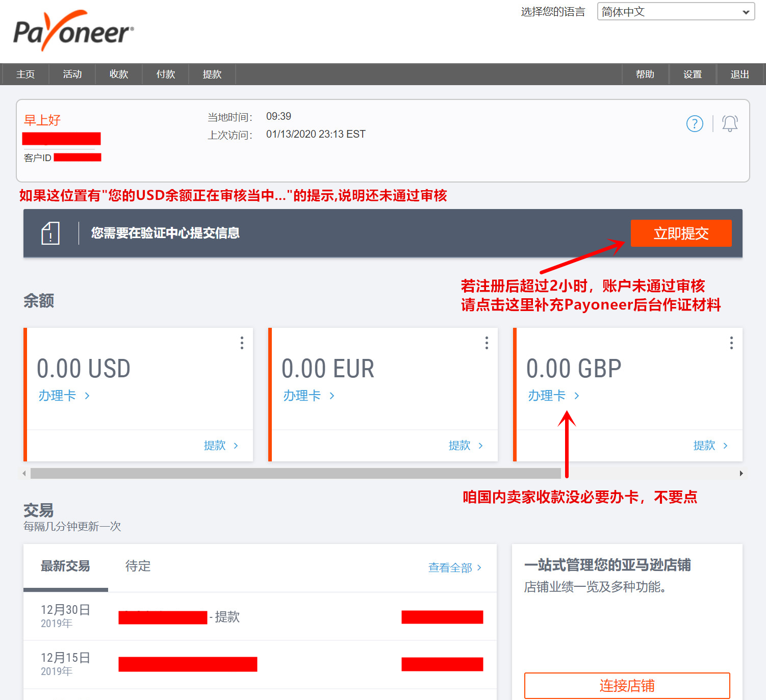Click the 您需要在验证中心提交信息 banner text
Screen dimensions: 766x700
tap(165, 233)
